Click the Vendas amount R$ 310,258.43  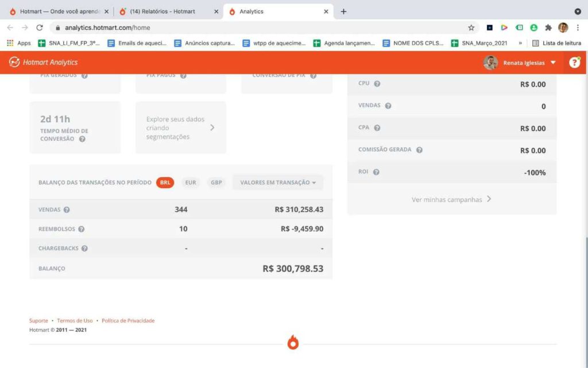(299, 209)
